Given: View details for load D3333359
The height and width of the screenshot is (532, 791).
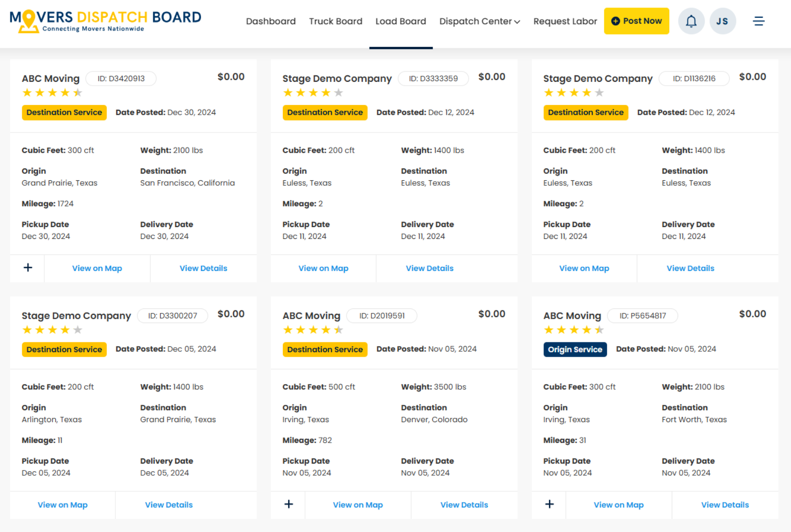Looking at the screenshot, I should pos(429,268).
